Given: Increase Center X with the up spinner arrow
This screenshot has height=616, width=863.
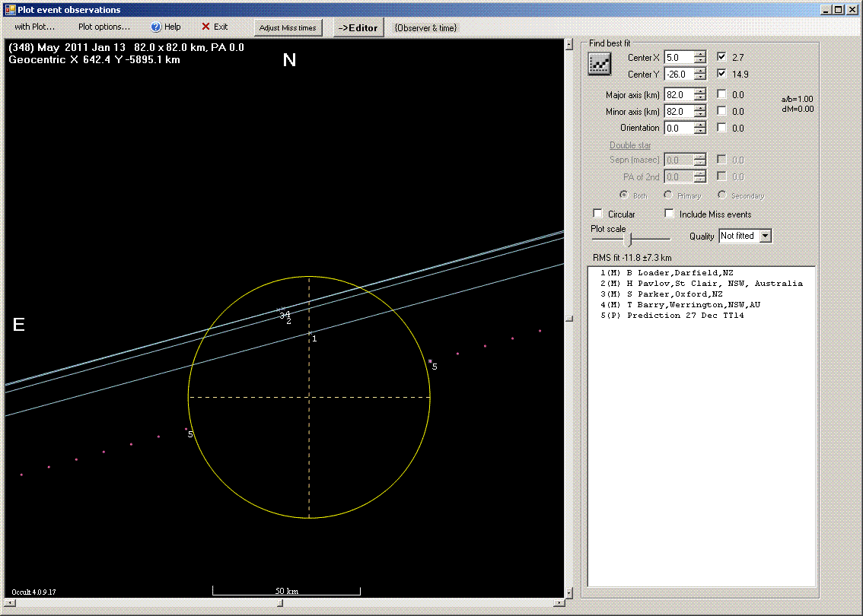Looking at the screenshot, I should coord(699,54).
